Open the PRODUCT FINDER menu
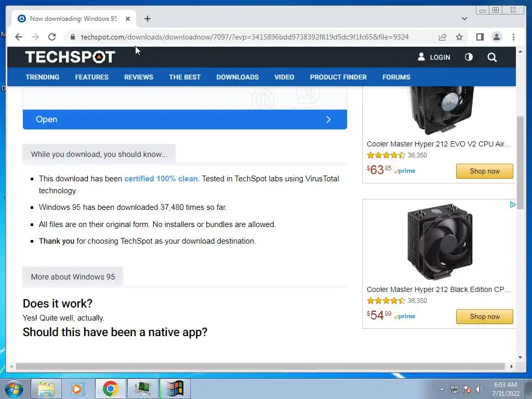This screenshot has width=532, height=399. coord(338,77)
